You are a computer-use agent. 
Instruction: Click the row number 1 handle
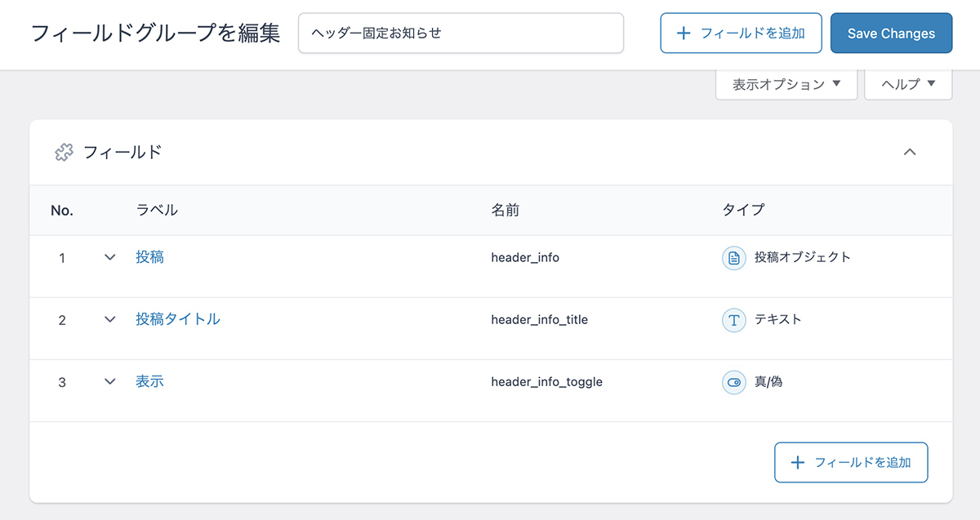click(62, 258)
